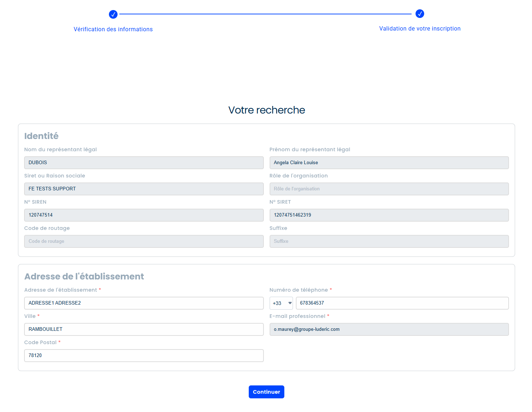Click the Code de routage field

(144, 241)
